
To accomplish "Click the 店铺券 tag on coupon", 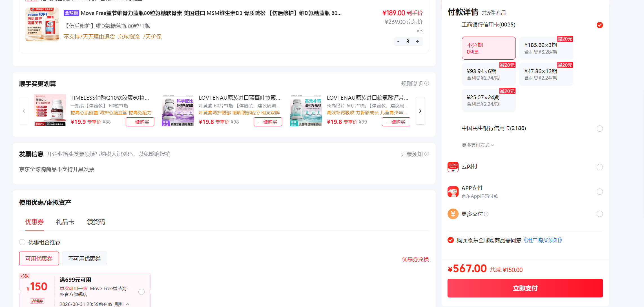I will [37, 301].
